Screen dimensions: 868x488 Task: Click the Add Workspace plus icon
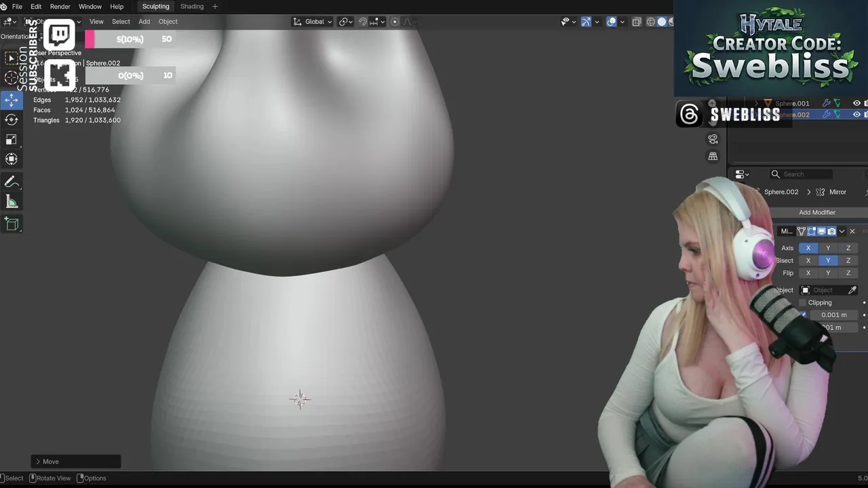point(215,7)
